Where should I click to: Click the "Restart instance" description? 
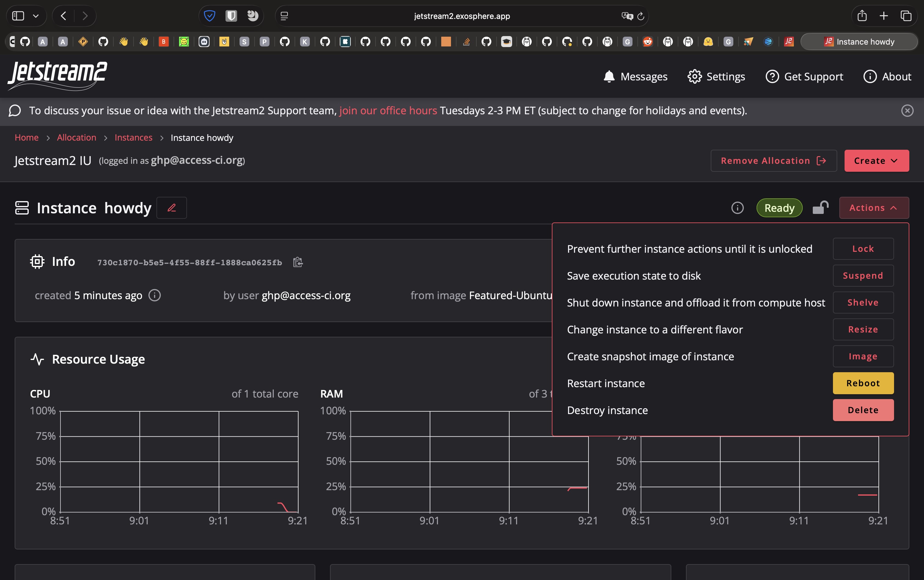pos(606,383)
